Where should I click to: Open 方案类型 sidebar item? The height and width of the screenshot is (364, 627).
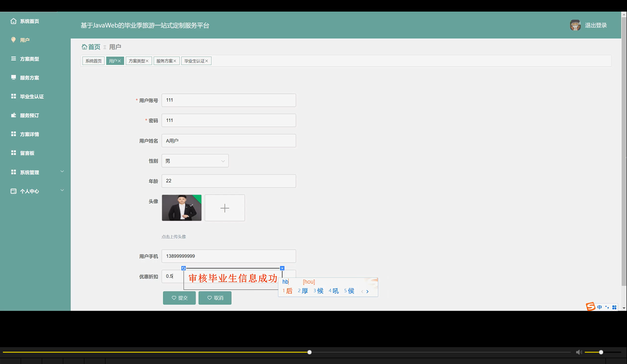tap(29, 59)
